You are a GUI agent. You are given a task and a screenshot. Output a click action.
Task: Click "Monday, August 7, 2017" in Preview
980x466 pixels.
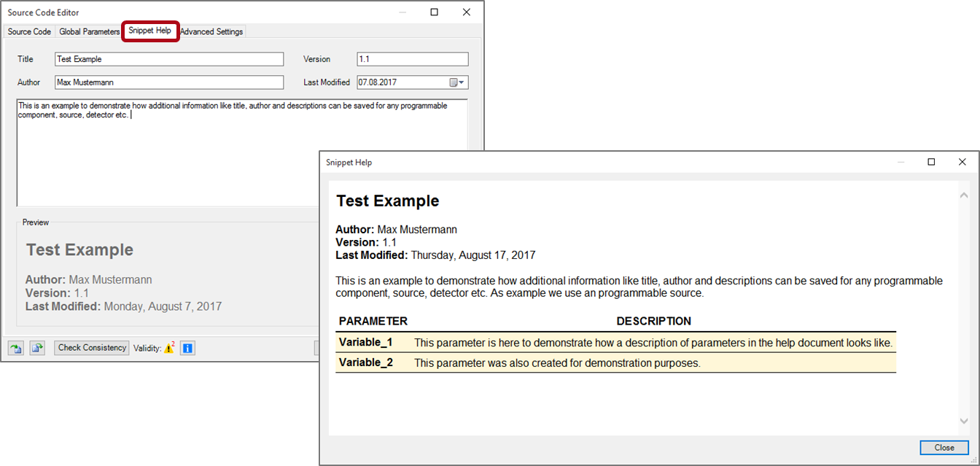point(163,306)
